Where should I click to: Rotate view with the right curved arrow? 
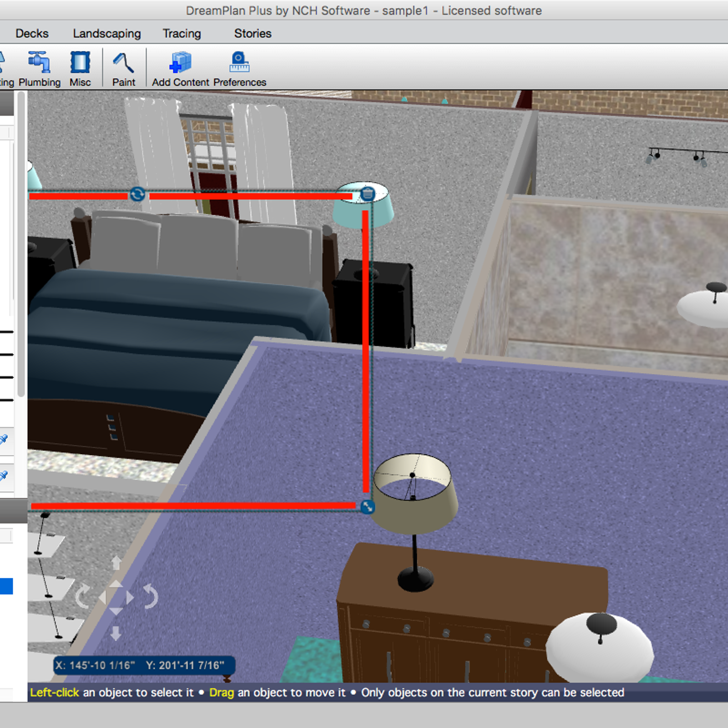pos(151,597)
